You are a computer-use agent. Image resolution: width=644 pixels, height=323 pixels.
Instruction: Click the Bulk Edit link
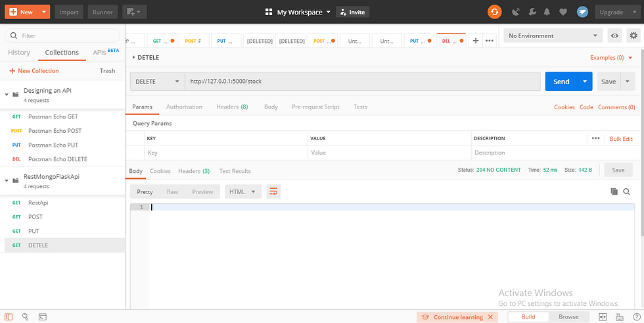(x=621, y=139)
